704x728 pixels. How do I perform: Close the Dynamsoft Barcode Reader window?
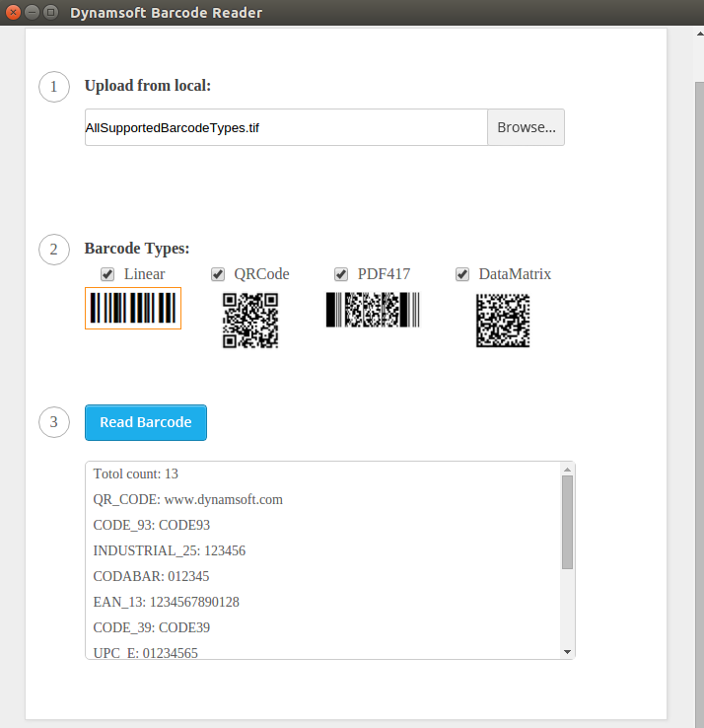coord(13,13)
